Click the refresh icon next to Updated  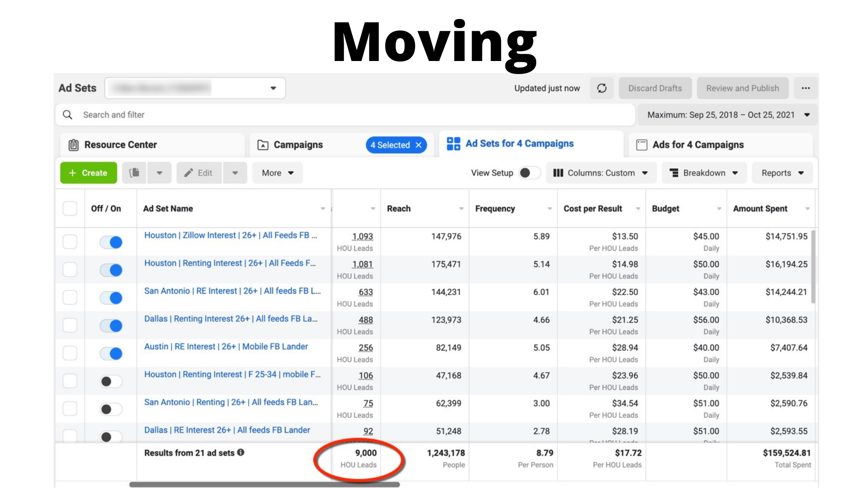pyautogui.click(x=602, y=88)
